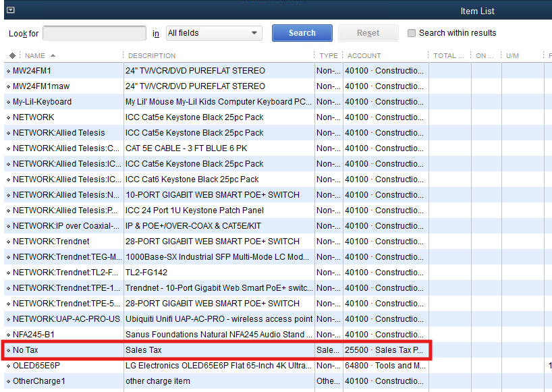Click the diamond icon in the column header

12,55
